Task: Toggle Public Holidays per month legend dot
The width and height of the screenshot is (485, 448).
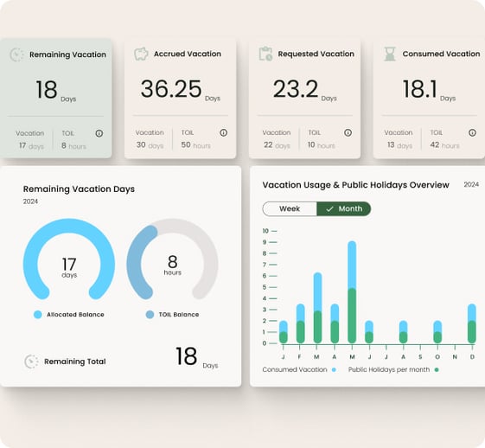Action: (437, 369)
